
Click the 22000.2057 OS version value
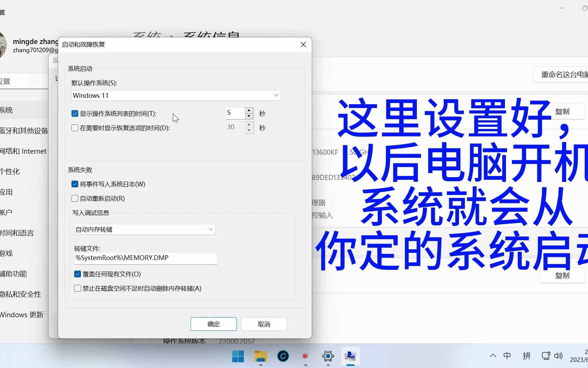[237, 341]
